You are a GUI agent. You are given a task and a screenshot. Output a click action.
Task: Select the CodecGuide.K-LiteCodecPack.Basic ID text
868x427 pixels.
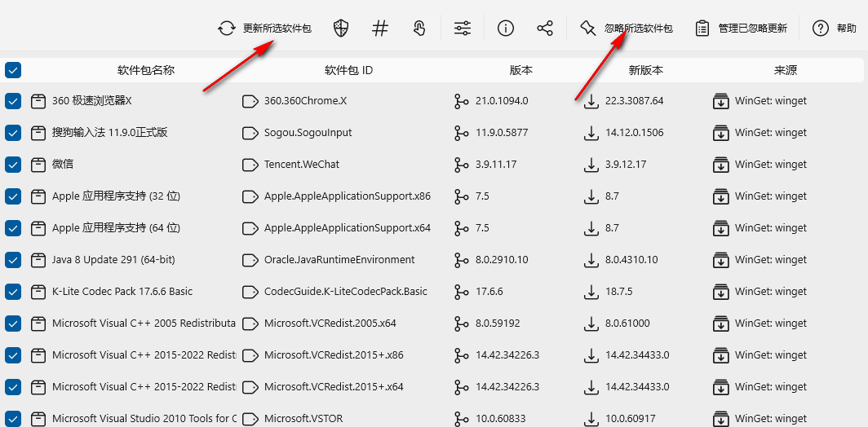tap(345, 292)
